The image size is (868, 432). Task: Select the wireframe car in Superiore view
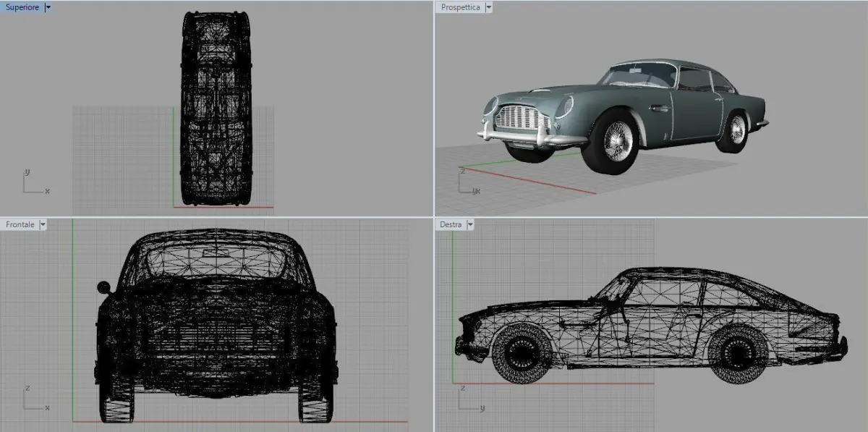(x=216, y=109)
